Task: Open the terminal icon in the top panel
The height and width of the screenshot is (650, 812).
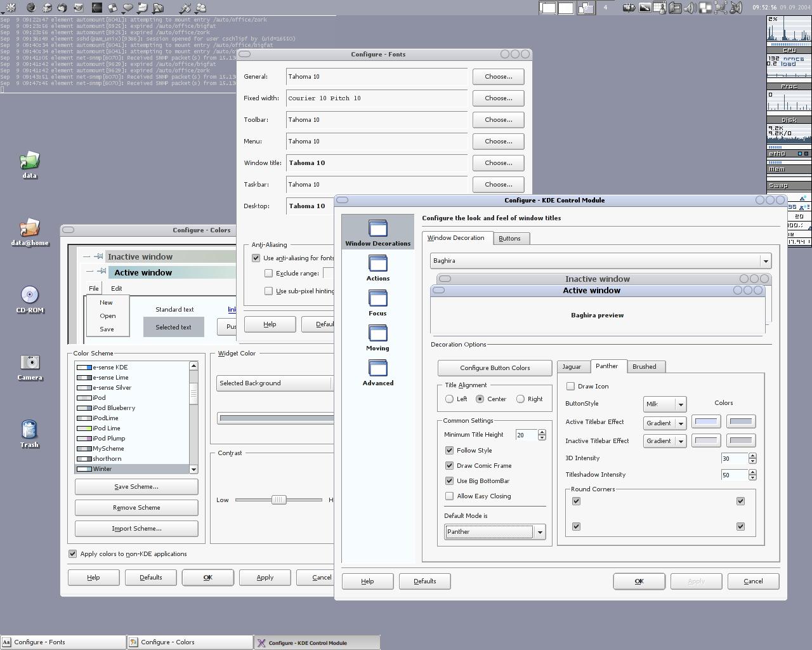Action: pyautogui.click(x=97, y=8)
